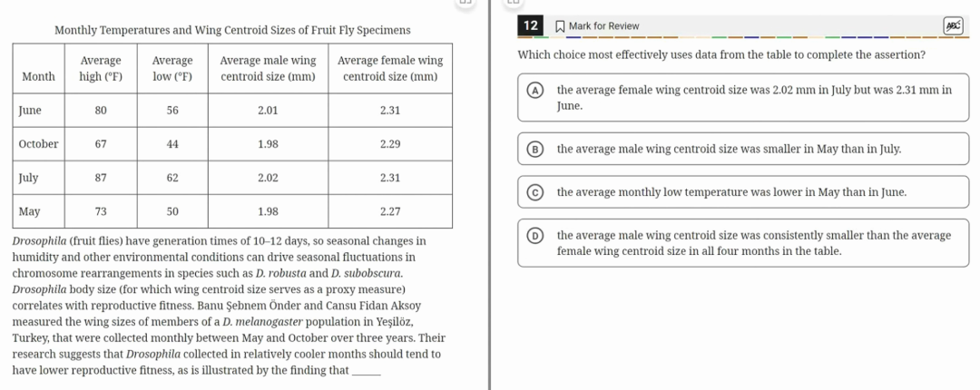Click the blank line ending the passage

point(367,371)
